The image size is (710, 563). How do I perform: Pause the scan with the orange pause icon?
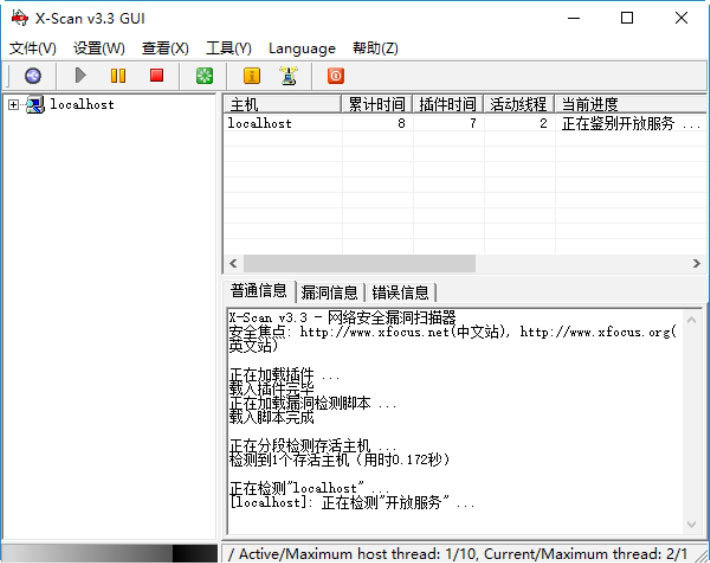[x=118, y=75]
